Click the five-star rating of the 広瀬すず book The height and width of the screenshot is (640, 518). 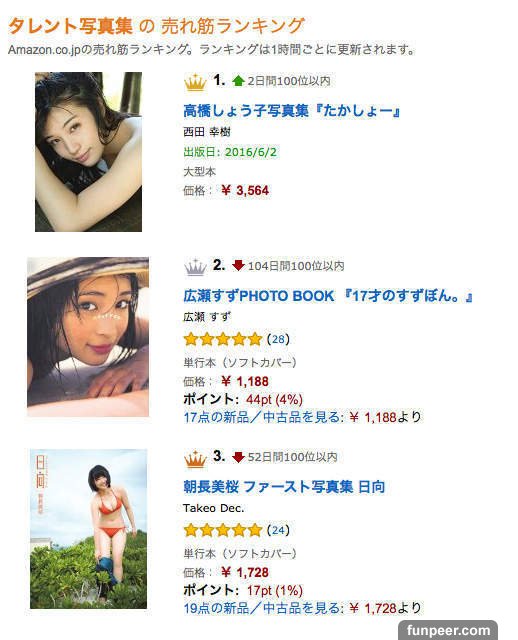[222, 339]
